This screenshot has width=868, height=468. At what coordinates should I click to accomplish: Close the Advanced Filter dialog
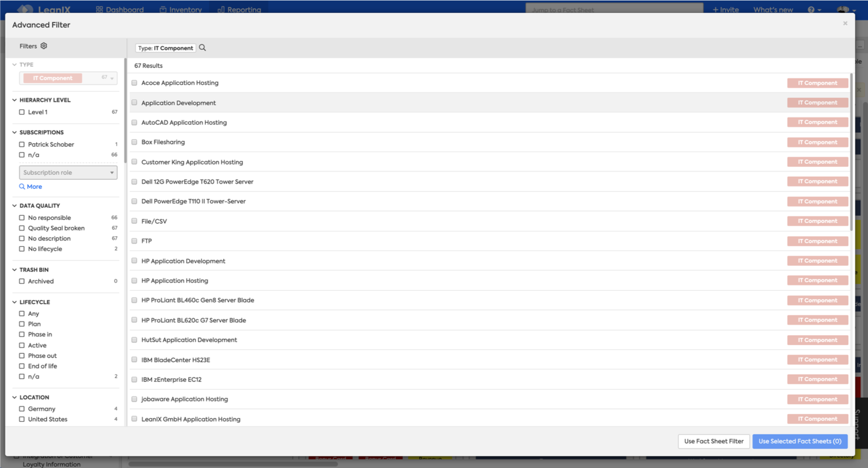tap(845, 23)
